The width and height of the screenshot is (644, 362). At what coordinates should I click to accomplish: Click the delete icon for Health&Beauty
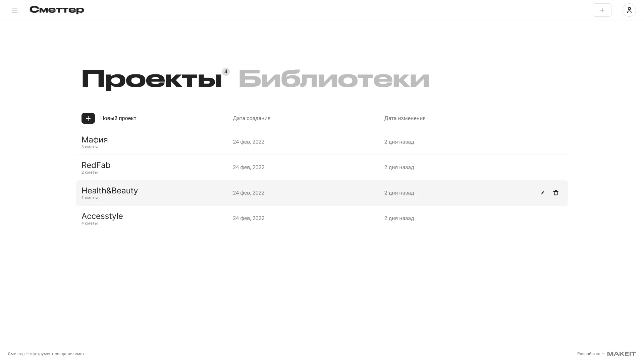point(555,193)
